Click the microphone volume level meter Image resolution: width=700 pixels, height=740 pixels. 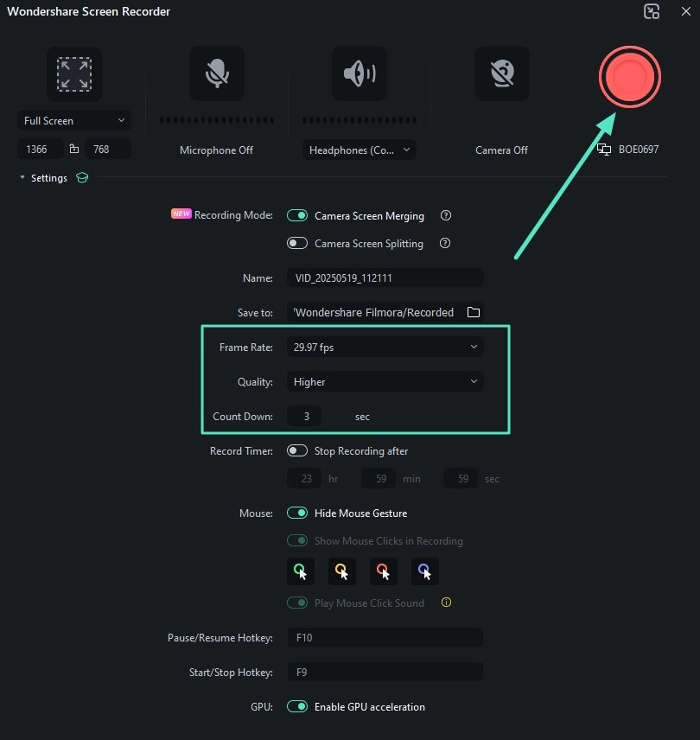click(217, 120)
